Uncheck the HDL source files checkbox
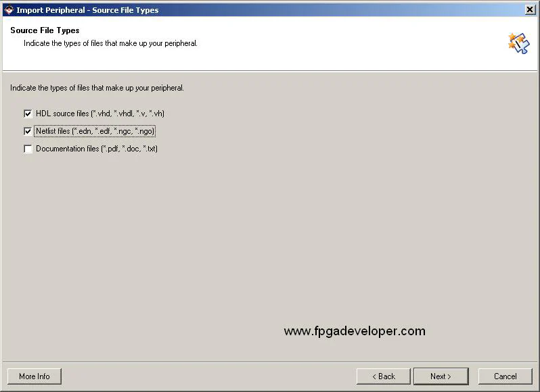 [28, 114]
